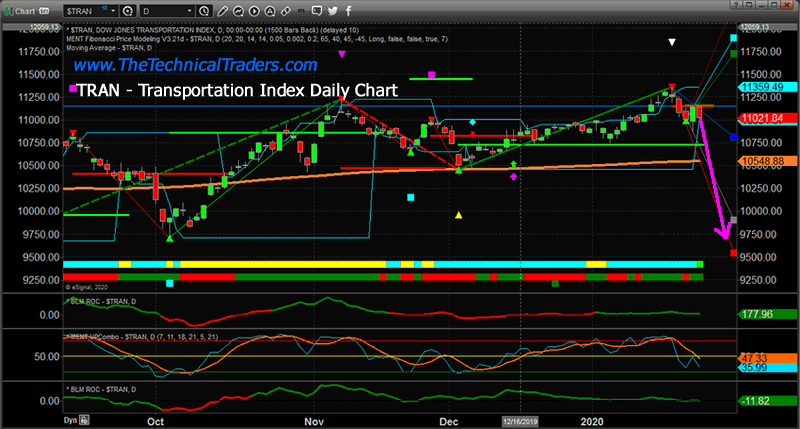The height and width of the screenshot is (429, 800).
Task: Click the Chart window title label
Action: coord(28,8)
